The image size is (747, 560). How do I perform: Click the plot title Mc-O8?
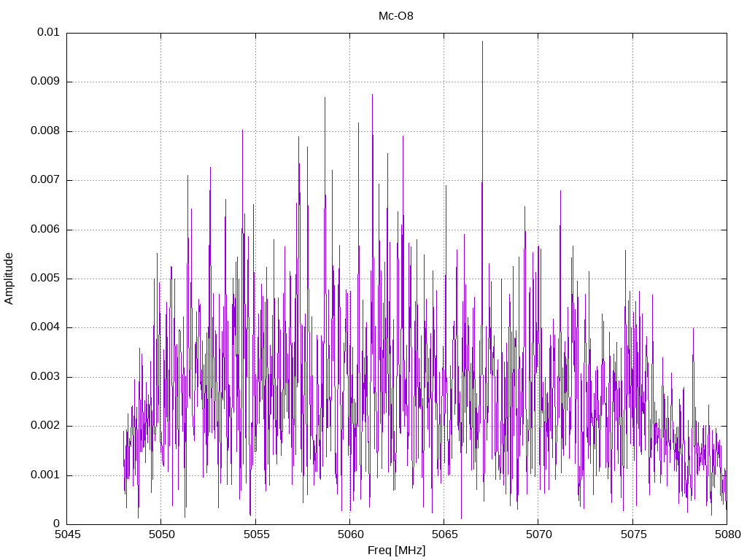[x=396, y=16]
